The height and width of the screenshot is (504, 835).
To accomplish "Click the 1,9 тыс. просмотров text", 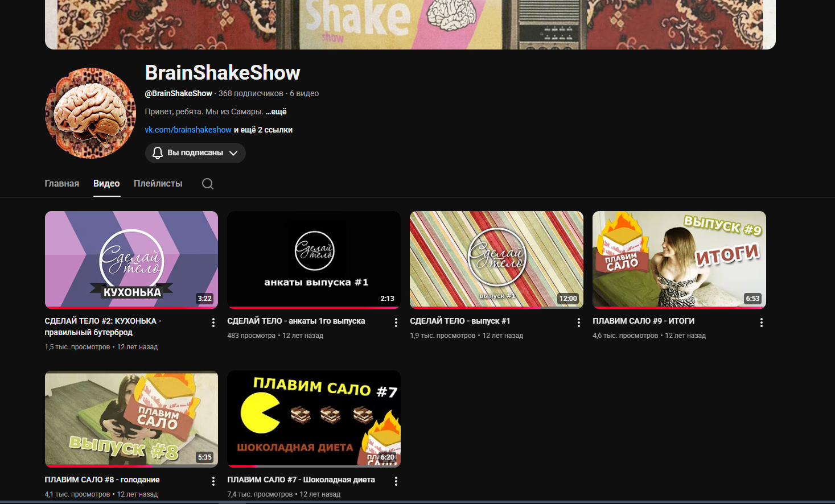I will click(443, 336).
